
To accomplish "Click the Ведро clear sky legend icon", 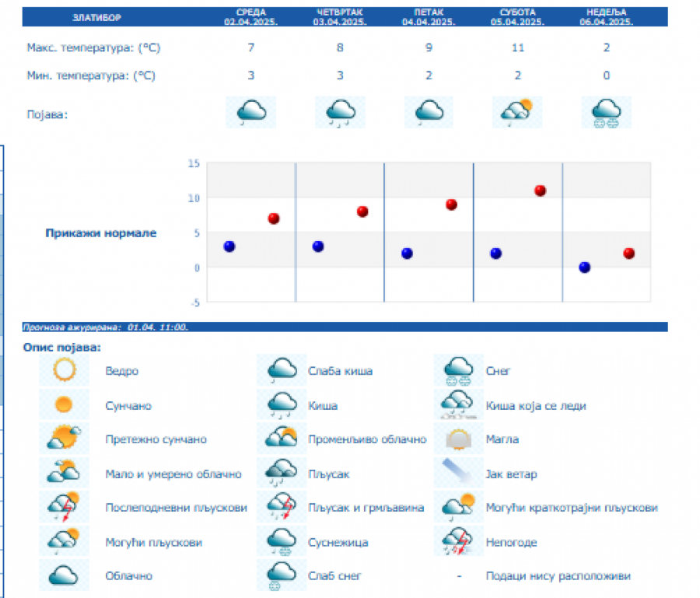I will coord(64,371).
